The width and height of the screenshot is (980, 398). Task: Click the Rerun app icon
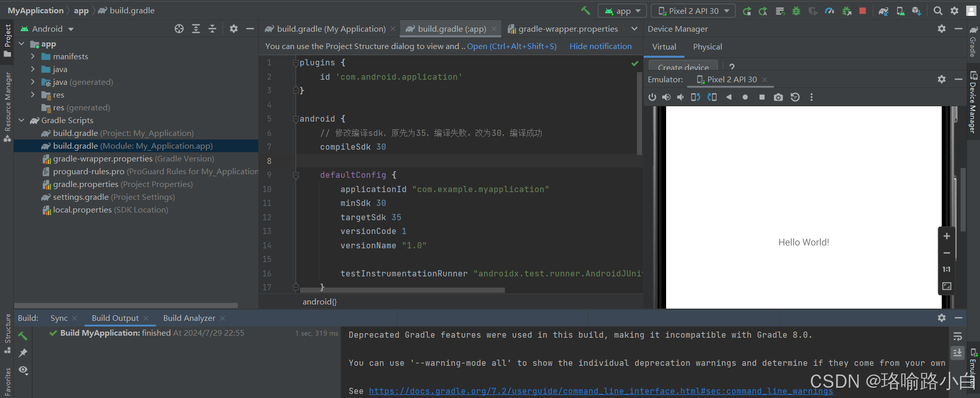coord(747,11)
